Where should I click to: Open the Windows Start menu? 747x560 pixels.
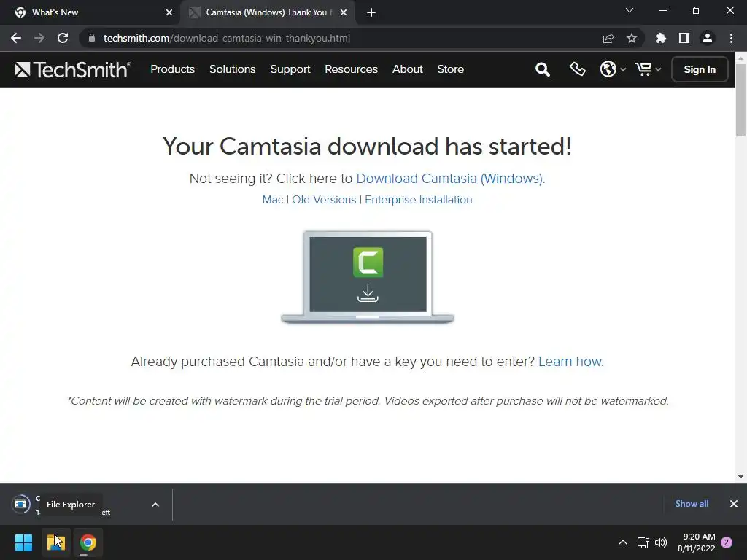point(23,542)
